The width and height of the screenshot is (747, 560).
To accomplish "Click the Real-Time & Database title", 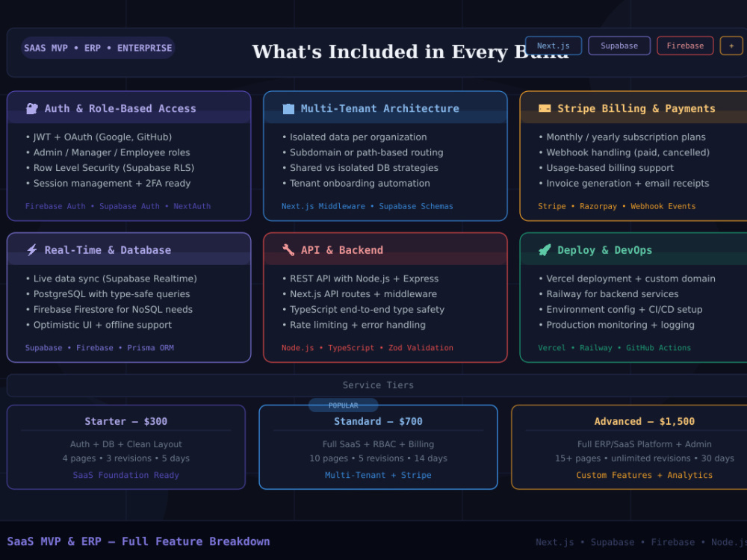I will (108, 250).
